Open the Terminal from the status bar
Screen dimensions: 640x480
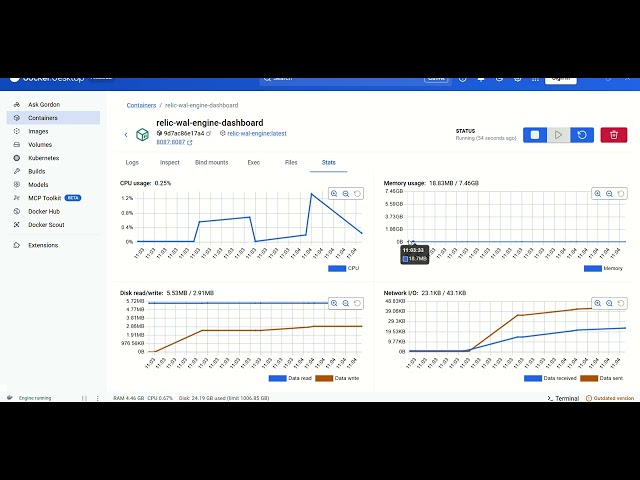pyautogui.click(x=563, y=398)
